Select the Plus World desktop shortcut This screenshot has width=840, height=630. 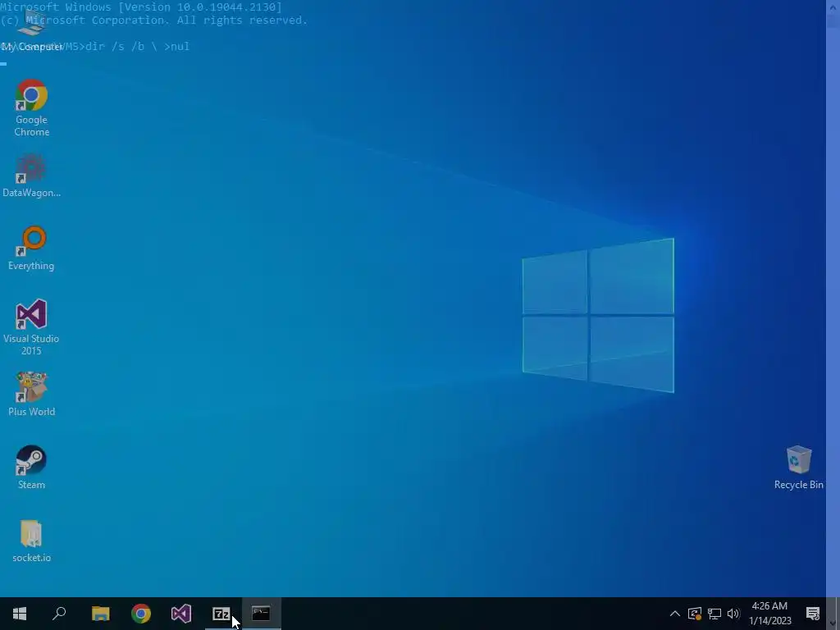click(x=32, y=394)
